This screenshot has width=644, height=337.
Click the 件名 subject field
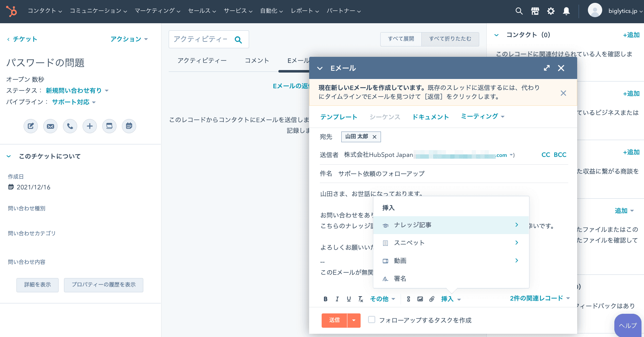(450, 174)
